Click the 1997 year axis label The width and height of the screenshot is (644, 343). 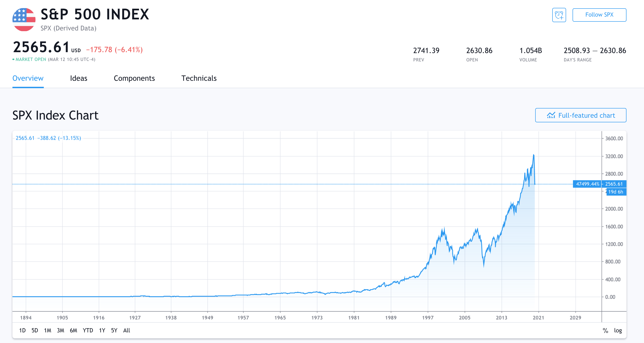tap(428, 317)
